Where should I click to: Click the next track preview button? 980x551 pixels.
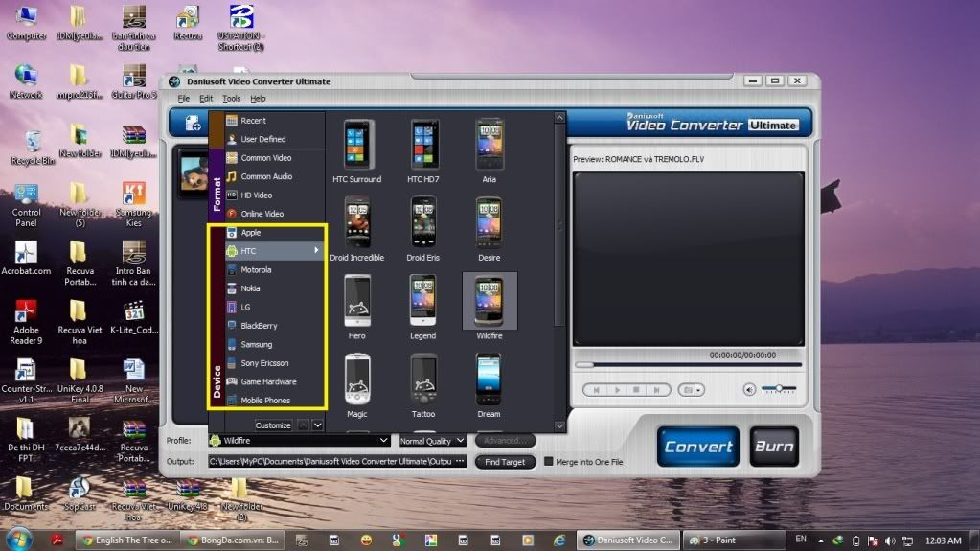[x=657, y=390]
